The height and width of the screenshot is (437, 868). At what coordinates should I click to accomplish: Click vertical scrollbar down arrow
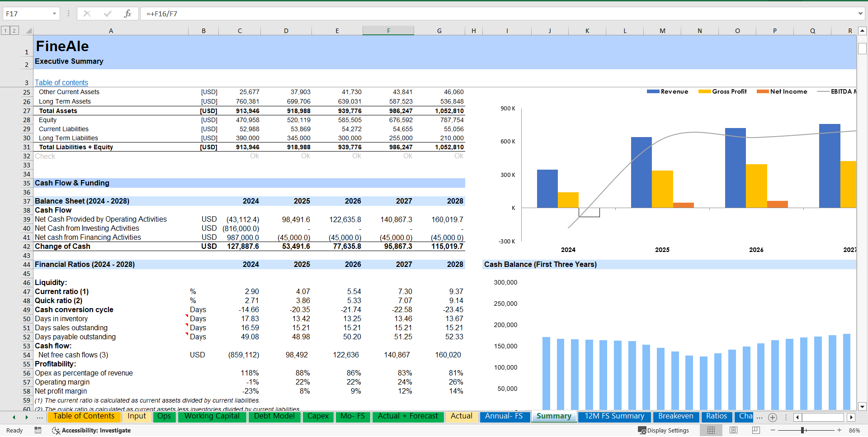[862, 406]
